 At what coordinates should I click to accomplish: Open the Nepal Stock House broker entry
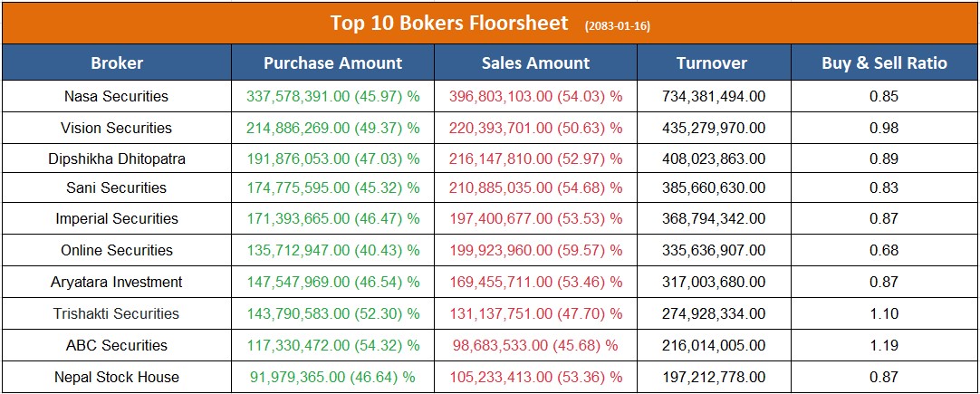tap(117, 377)
